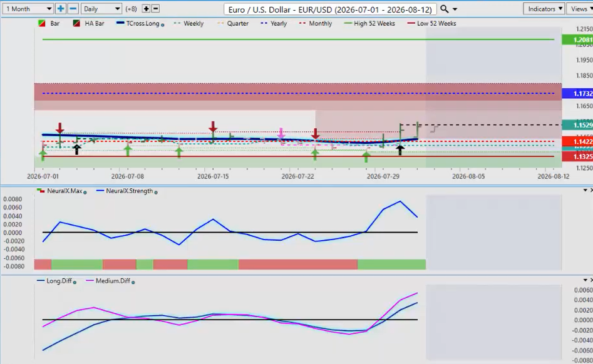Click the EUR/USD symbol title field
593x364 pixels.
(330, 9)
